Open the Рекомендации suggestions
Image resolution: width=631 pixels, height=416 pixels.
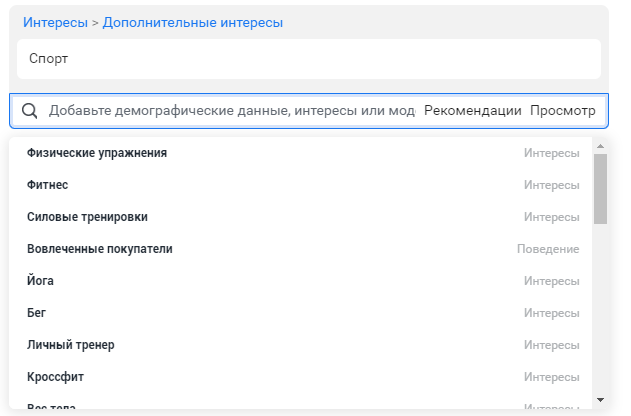(472, 111)
